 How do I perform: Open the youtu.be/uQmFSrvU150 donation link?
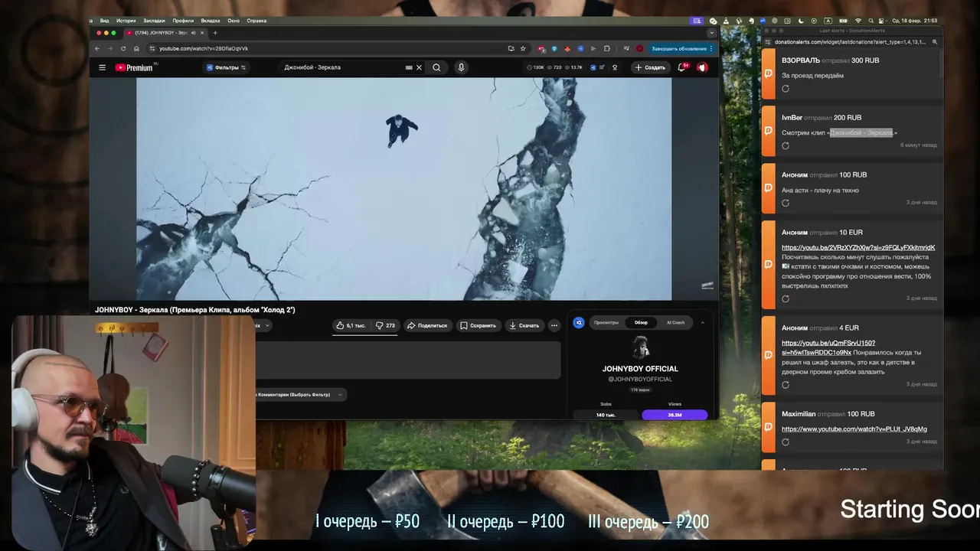[x=828, y=347]
